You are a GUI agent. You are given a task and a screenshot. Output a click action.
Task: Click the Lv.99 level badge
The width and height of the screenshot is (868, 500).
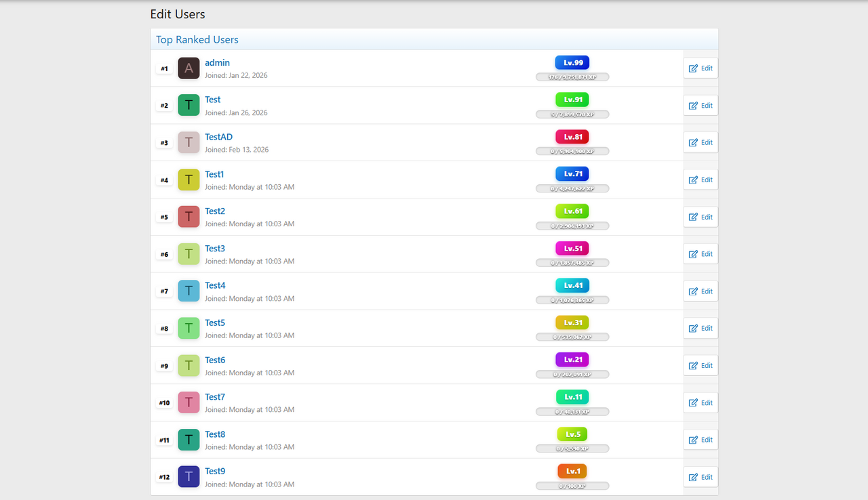point(572,62)
